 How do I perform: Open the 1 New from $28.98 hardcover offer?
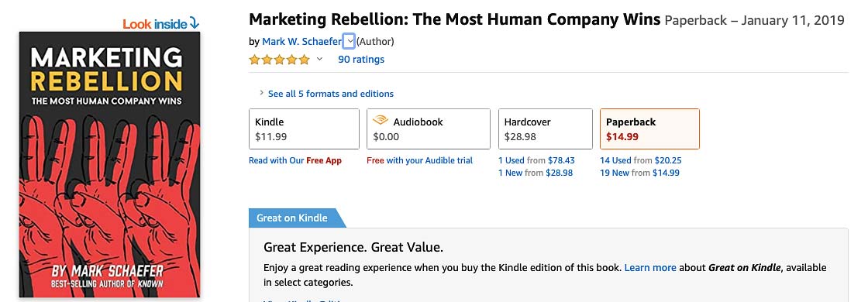coord(536,173)
